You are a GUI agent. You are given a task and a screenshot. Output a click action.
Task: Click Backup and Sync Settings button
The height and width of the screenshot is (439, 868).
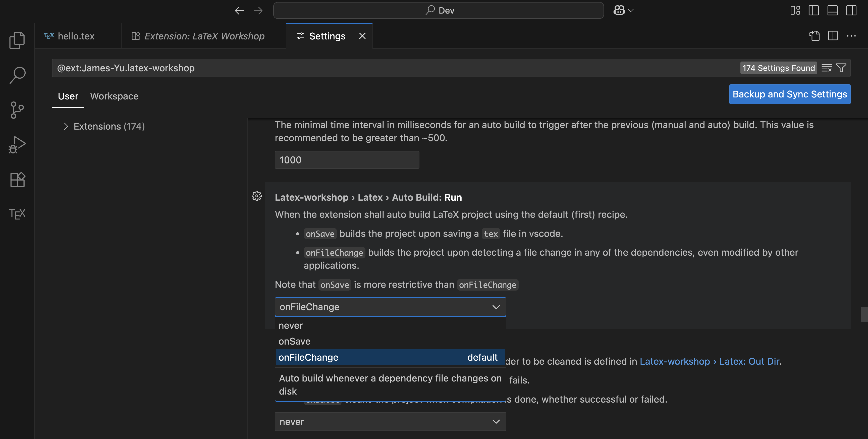pos(789,94)
